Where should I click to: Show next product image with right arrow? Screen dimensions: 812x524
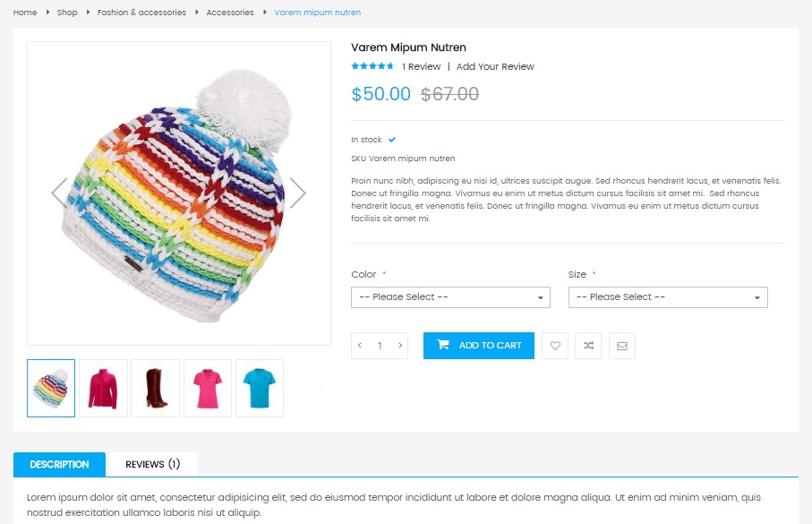(x=298, y=193)
